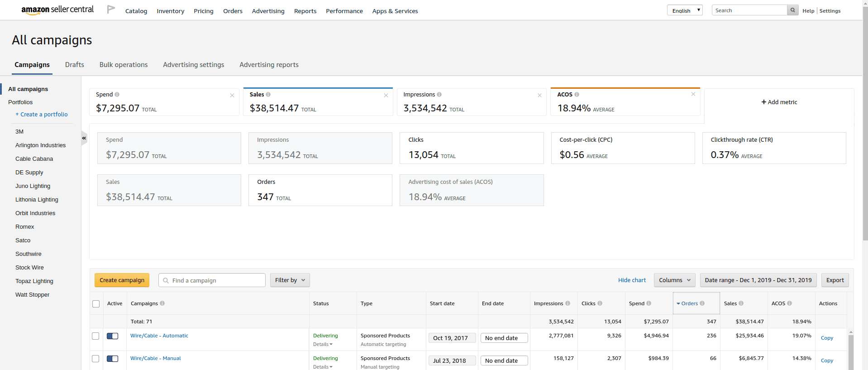This screenshot has width=868, height=370.
Task: Click the flag icon in header
Action: click(x=111, y=9)
